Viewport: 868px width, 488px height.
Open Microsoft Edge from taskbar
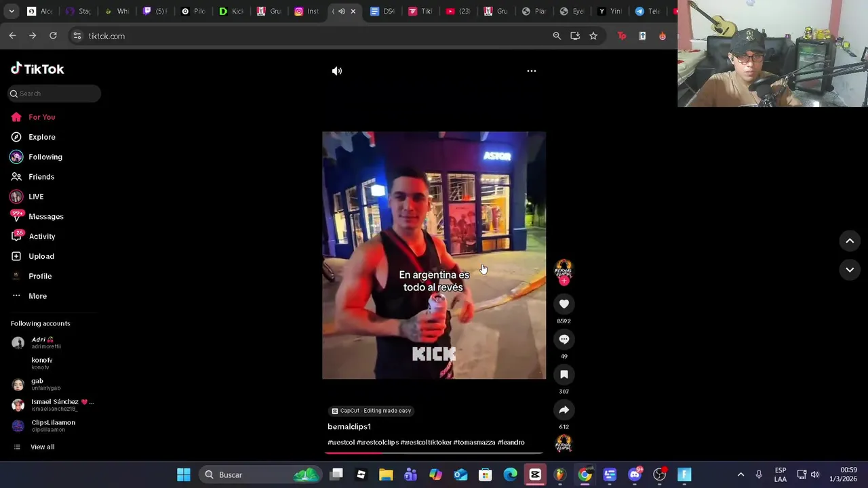click(510, 474)
